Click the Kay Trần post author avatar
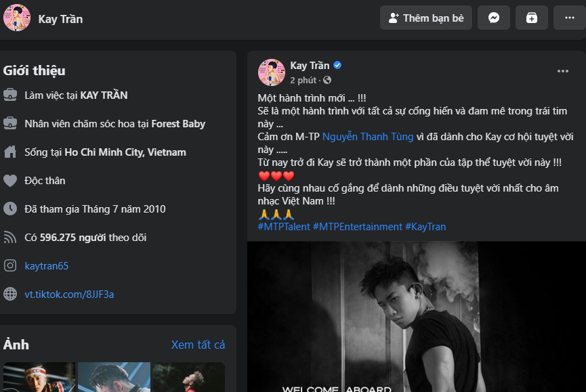Viewport: 586px width, 392px height. (x=271, y=72)
